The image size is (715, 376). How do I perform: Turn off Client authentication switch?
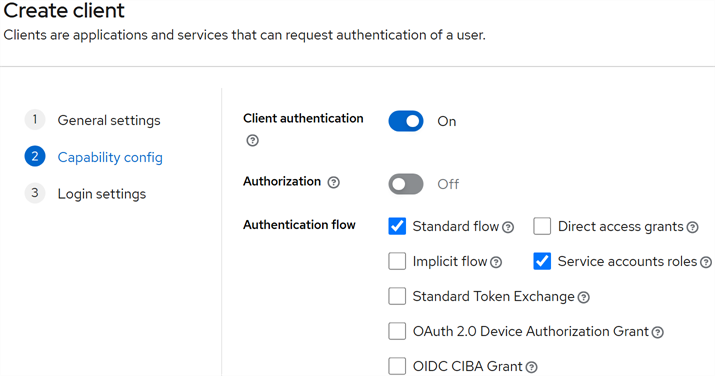tap(406, 121)
